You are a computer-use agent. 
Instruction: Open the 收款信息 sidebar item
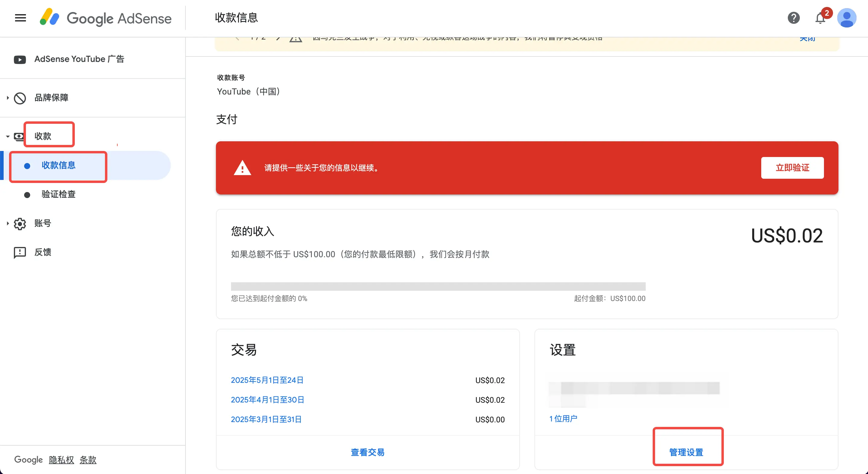[59, 165]
